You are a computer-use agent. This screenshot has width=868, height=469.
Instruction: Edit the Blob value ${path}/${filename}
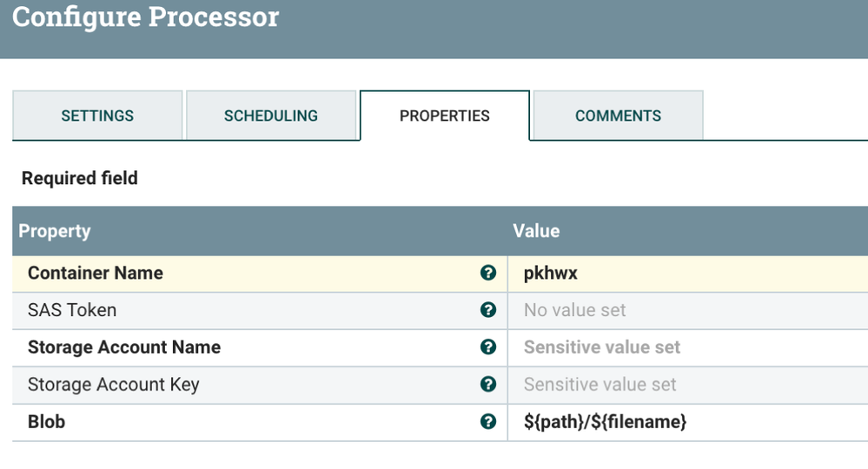click(x=605, y=422)
